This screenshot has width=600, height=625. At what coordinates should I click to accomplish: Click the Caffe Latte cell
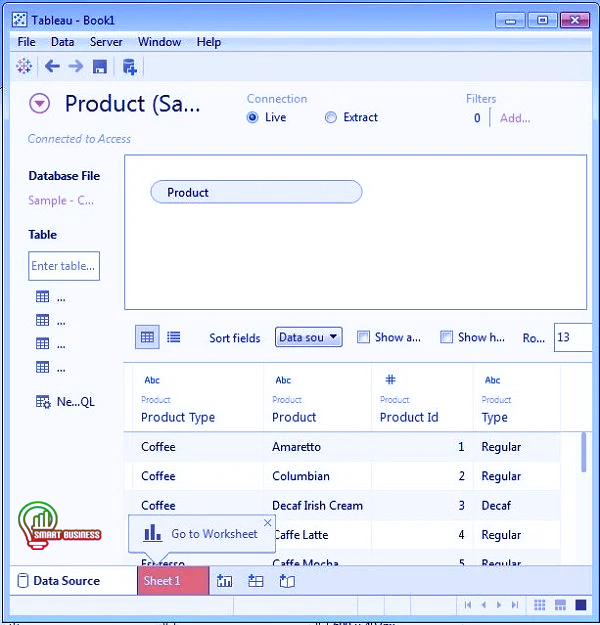pos(301,535)
